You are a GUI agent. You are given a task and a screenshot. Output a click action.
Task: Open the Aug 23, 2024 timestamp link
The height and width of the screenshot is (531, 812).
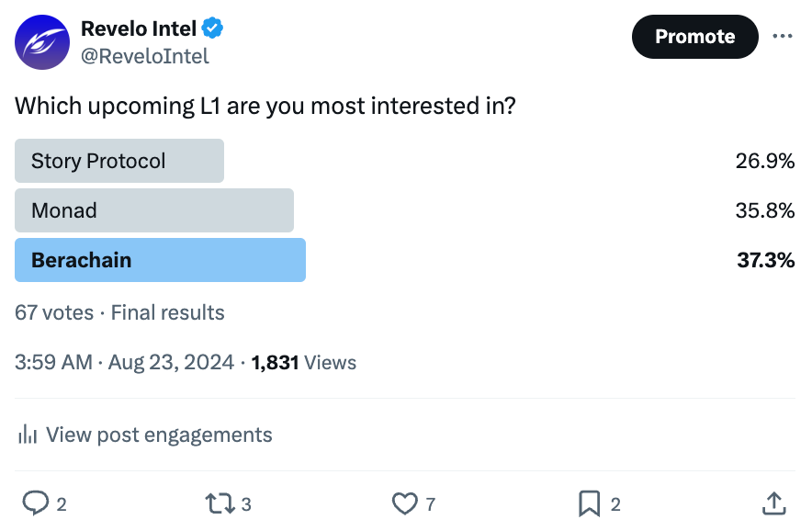[124, 362]
